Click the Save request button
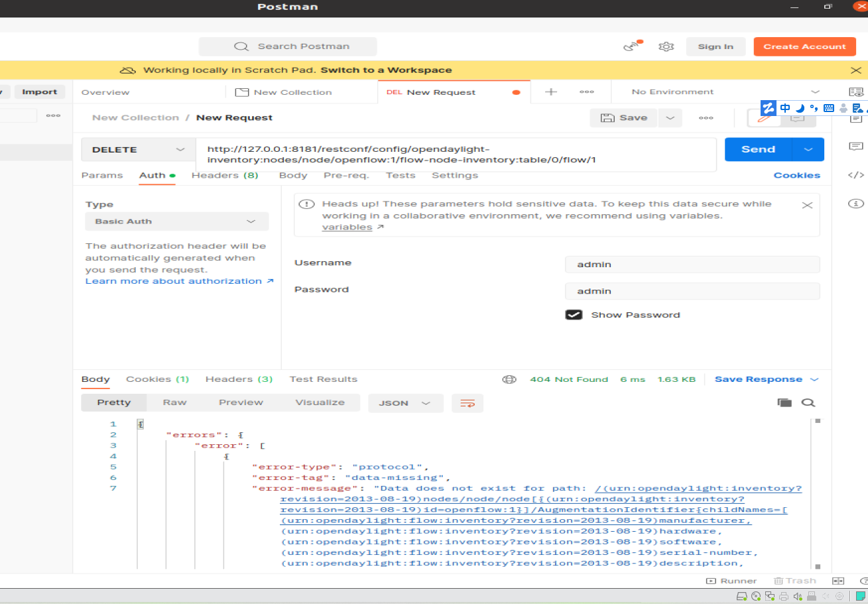Image resolution: width=868 pixels, height=604 pixels. pyautogui.click(x=624, y=118)
